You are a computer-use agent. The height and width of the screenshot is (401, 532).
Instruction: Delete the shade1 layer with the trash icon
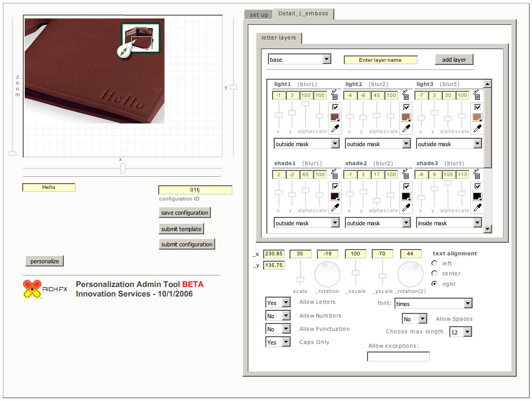pyautogui.click(x=334, y=174)
